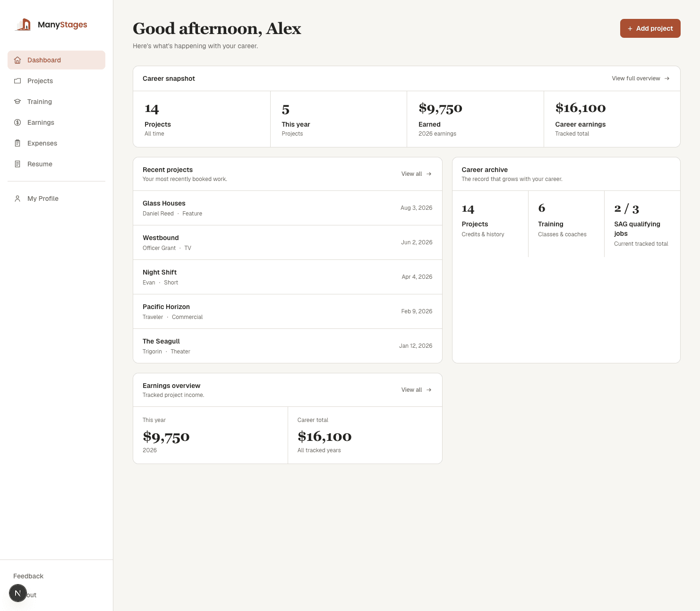Viewport: 700px width, 611px height.
Task: Open the Feedback link
Action: [28, 576]
